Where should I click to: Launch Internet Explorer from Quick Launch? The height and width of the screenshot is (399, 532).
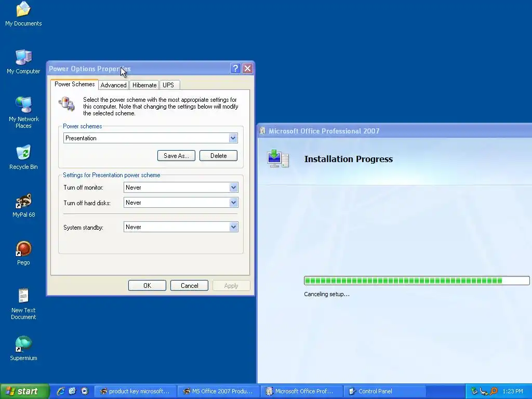[61, 391]
